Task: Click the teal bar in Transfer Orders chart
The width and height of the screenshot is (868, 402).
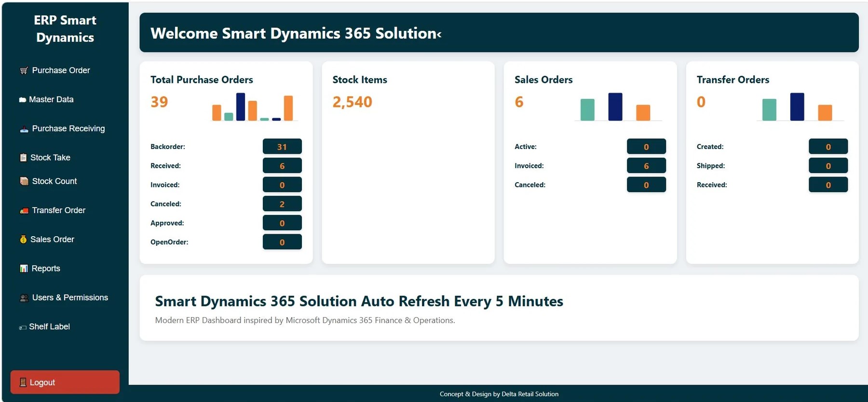Action: pyautogui.click(x=770, y=109)
